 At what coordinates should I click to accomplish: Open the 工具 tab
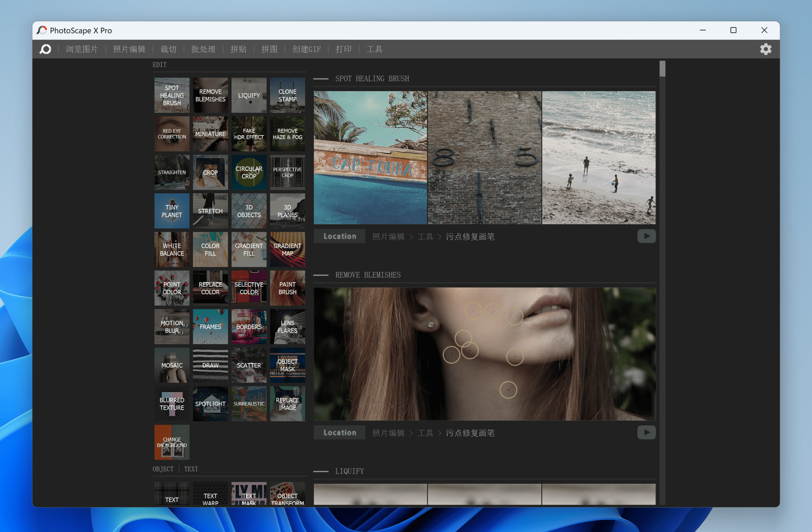[x=374, y=49]
